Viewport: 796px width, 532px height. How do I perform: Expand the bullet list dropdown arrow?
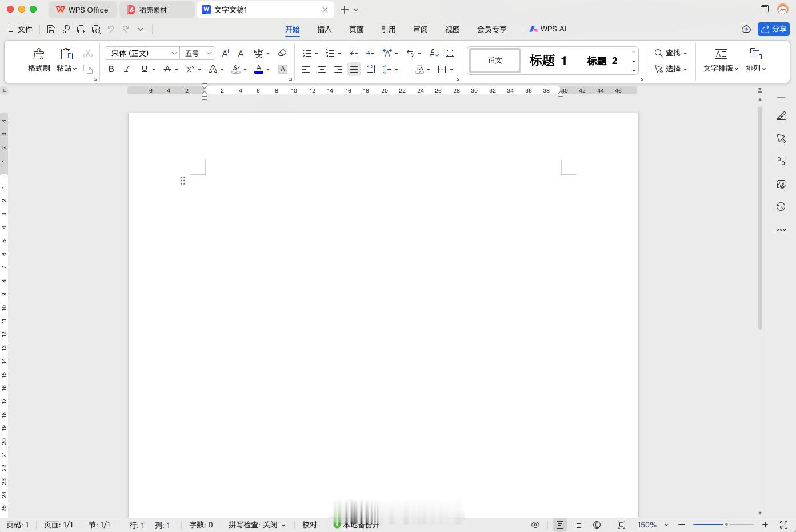coord(317,54)
